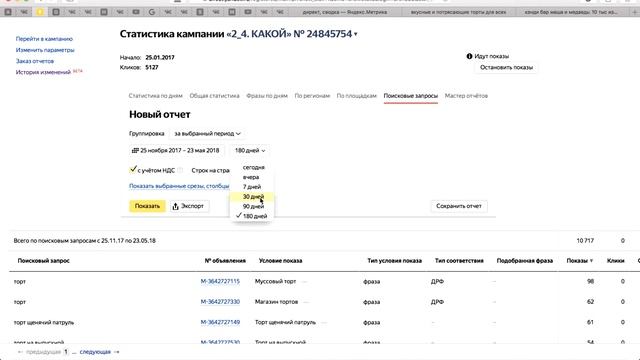Switch to the канди бар маша и медведь browser tab
Image resolution: width=640 pixels, height=360 pixels.
[x=571, y=12]
